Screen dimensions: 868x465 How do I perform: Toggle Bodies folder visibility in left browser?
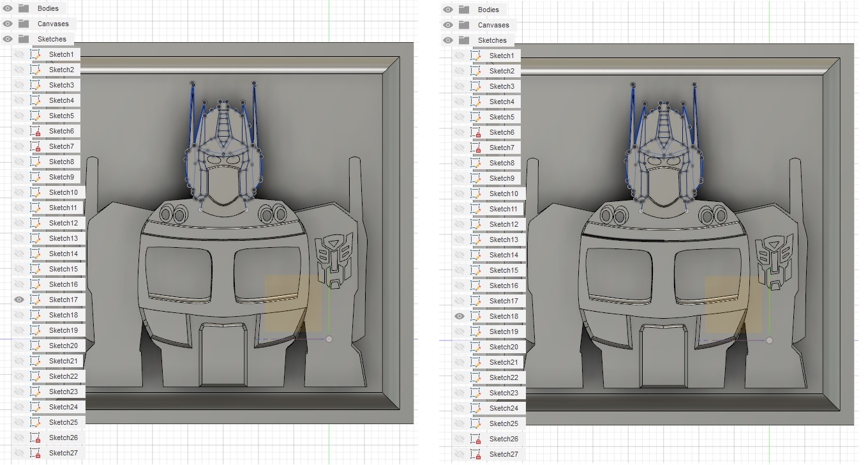(8, 8)
